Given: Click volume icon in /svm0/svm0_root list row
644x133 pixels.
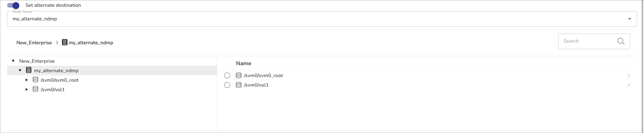Looking at the screenshot, I should (238, 75).
